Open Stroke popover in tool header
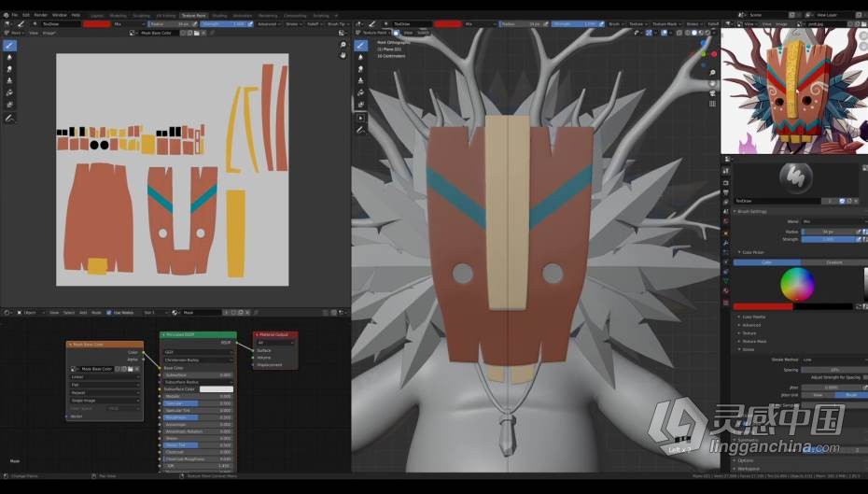The height and width of the screenshot is (494, 868). (x=294, y=24)
